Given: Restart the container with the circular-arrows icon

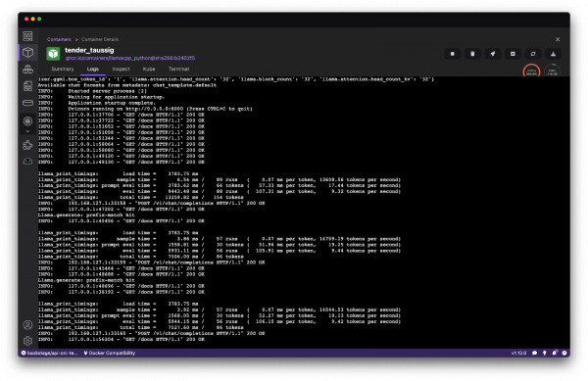Looking at the screenshot, I should [x=533, y=54].
